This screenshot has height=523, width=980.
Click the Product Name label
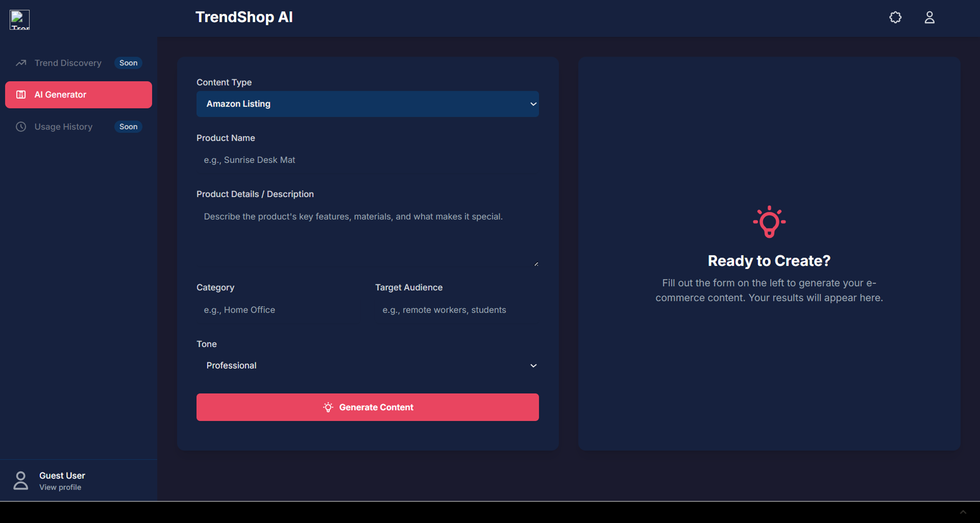[x=225, y=138]
